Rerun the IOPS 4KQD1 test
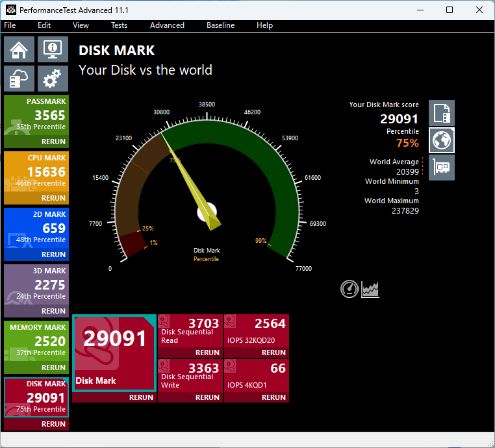The height and width of the screenshot is (448, 495). [273, 397]
